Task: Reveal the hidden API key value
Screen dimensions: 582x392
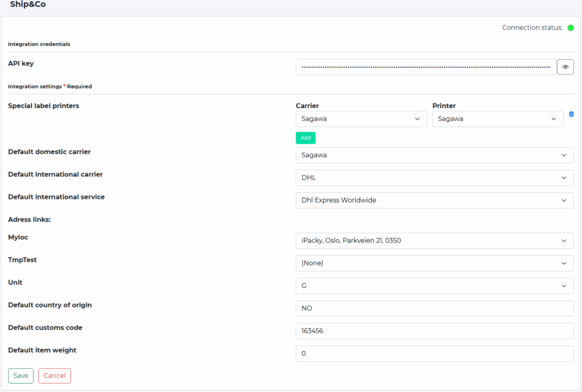Action: pyautogui.click(x=565, y=66)
